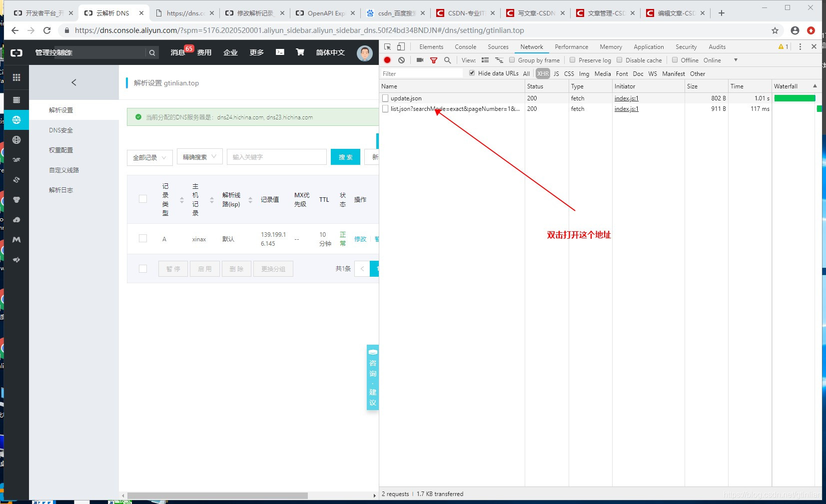Click the Aliyun console logo icon

tap(16, 52)
